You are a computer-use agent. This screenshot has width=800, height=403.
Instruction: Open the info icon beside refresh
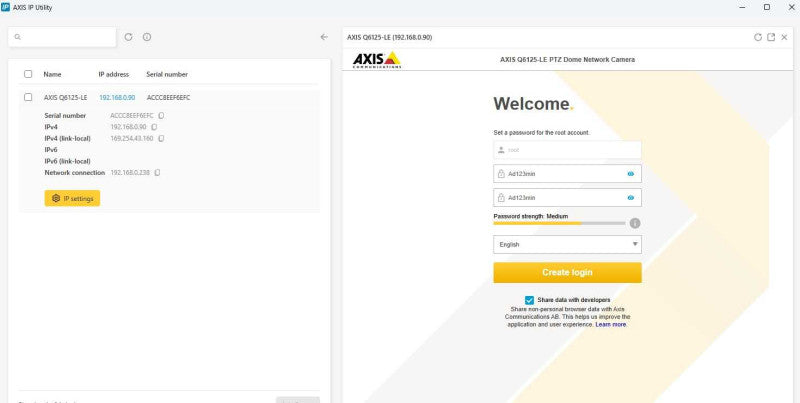(x=147, y=37)
